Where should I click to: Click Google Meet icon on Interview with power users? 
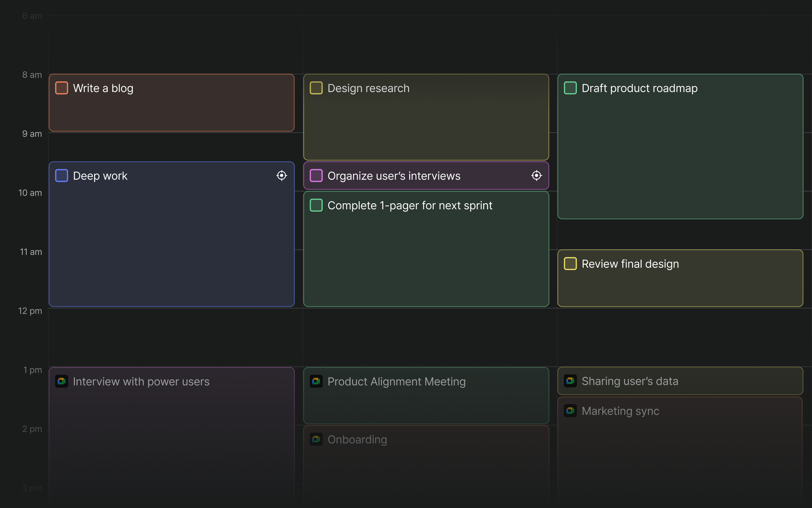click(62, 381)
